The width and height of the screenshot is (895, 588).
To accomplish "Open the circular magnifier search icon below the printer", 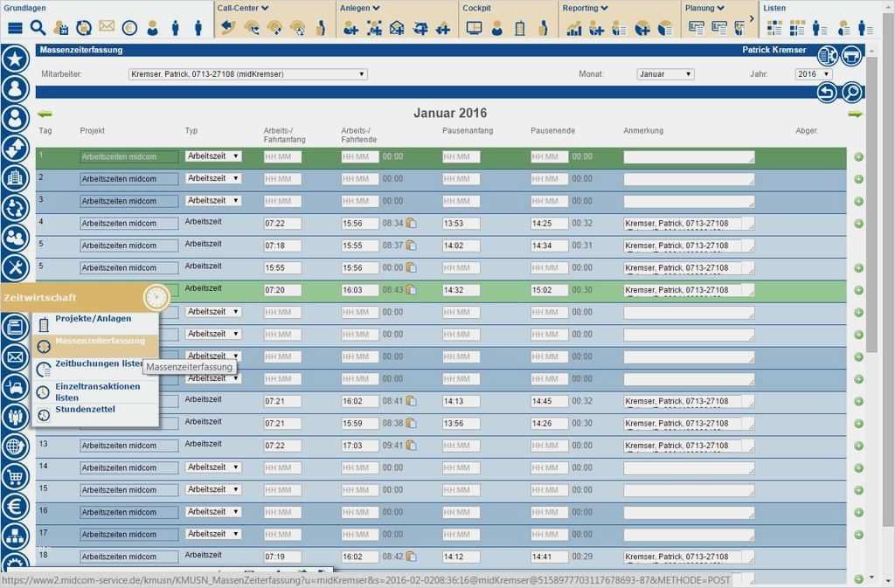I will click(851, 91).
